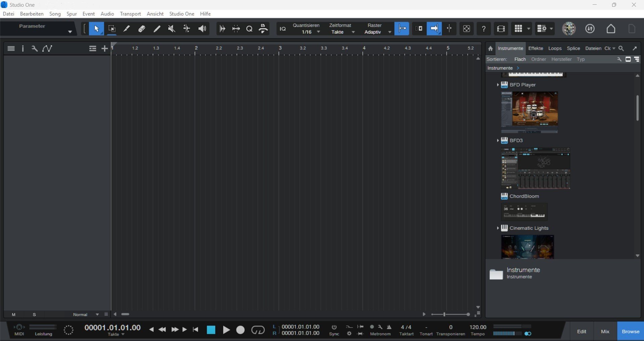The image size is (644, 341).
Task: Click the Q quantize button
Action: click(x=249, y=29)
